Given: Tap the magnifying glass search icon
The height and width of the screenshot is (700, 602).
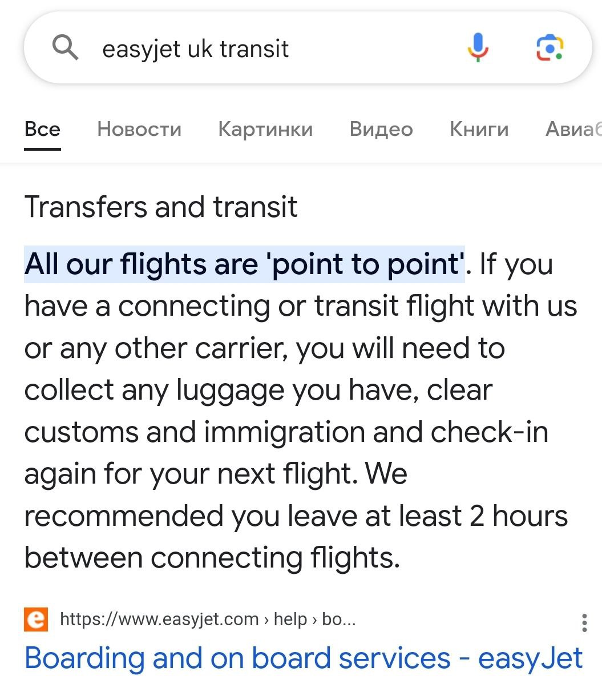Looking at the screenshot, I should (66, 48).
